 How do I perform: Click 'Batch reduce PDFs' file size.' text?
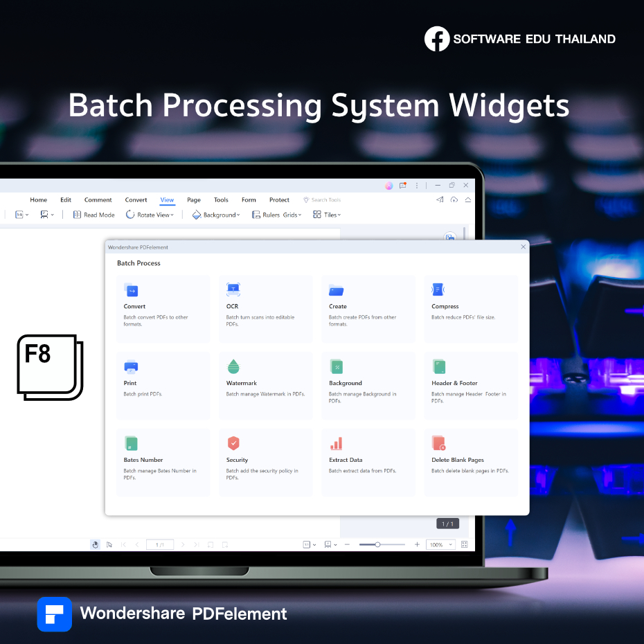click(x=463, y=317)
